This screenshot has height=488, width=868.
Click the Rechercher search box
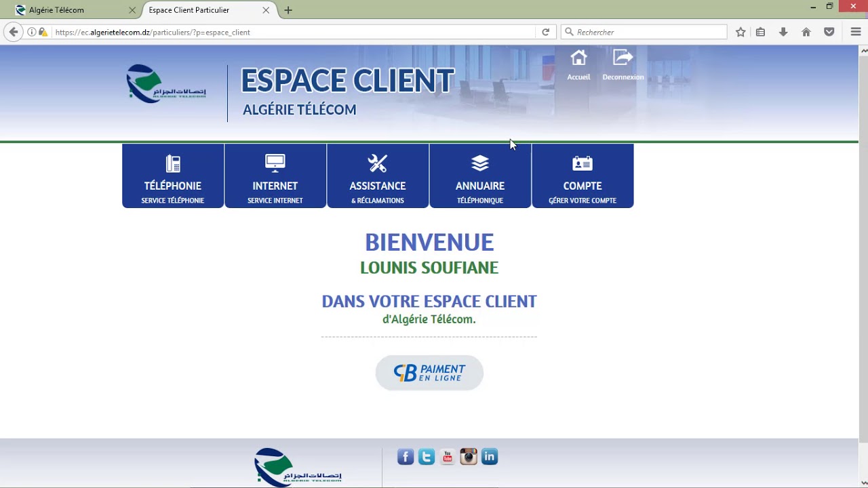(644, 32)
